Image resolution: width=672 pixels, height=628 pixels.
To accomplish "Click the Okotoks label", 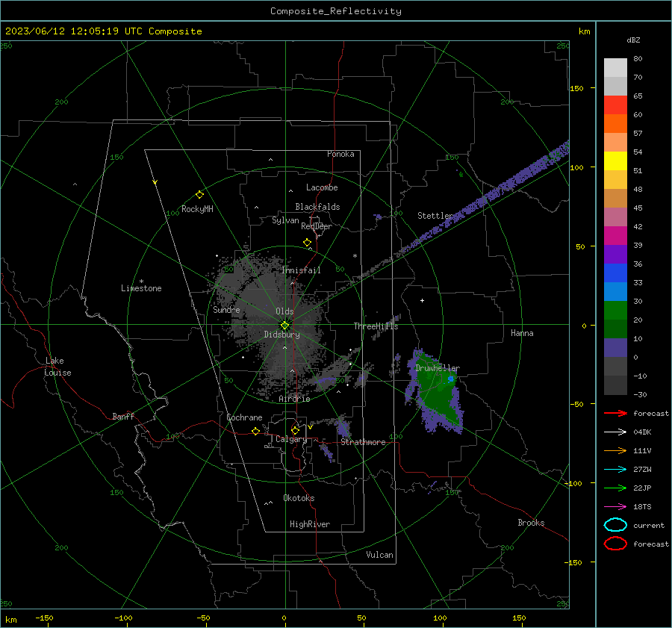I will pos(299,498).
